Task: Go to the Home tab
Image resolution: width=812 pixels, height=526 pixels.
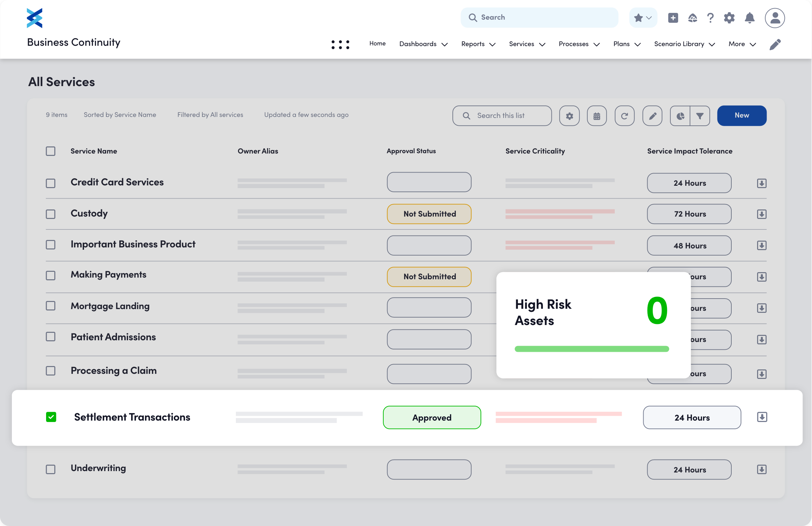Action: tap(377, 44)
